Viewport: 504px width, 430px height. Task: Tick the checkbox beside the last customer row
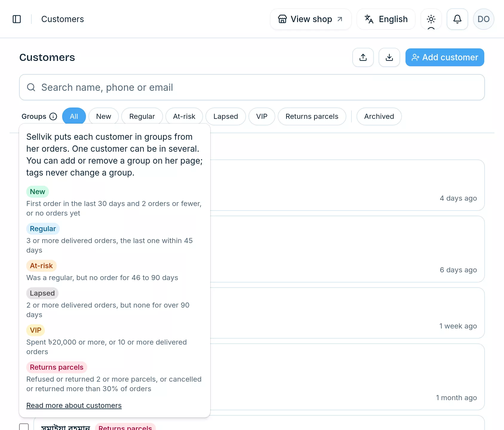(24, 427)
